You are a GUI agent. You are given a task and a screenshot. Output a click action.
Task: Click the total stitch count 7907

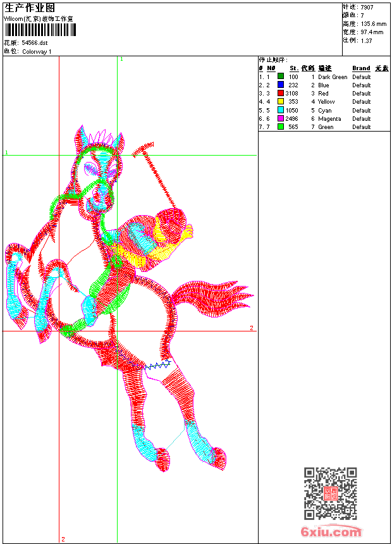point(367,8)
